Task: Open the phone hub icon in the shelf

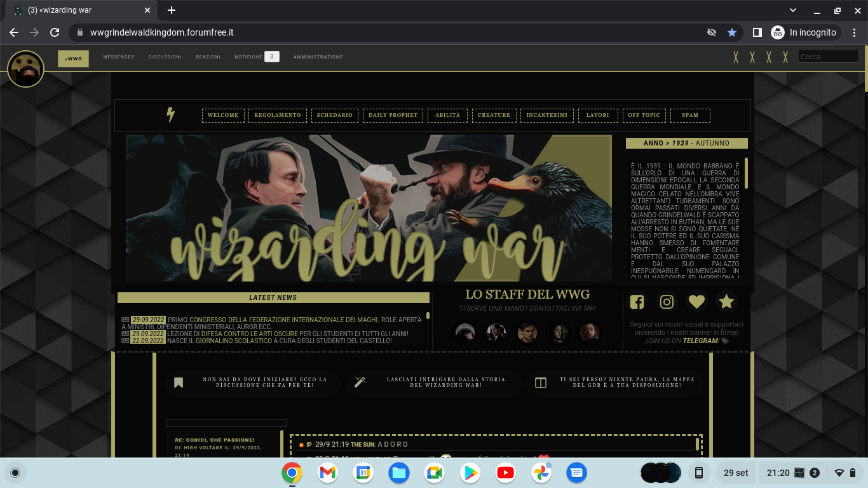Action: coord(699,473)
